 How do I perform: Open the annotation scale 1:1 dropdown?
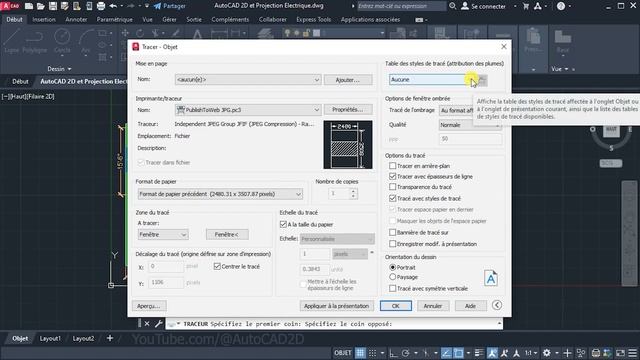click(531, 353)
